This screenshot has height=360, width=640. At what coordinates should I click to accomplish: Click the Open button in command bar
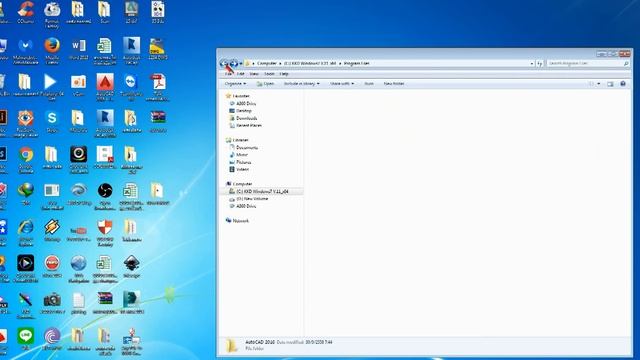[x=265, y=84]
